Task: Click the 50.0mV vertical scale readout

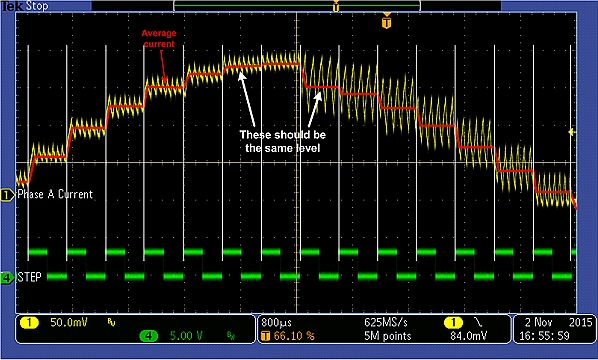Action: tap(69, 323)
